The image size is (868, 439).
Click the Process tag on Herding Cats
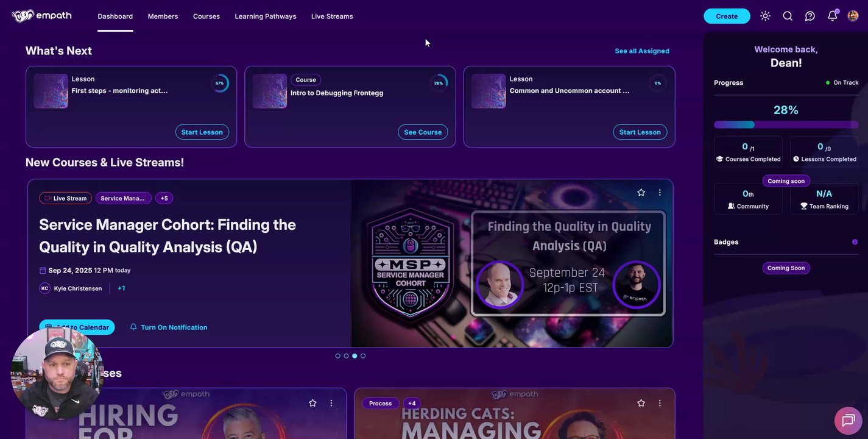tap(380, 404)
